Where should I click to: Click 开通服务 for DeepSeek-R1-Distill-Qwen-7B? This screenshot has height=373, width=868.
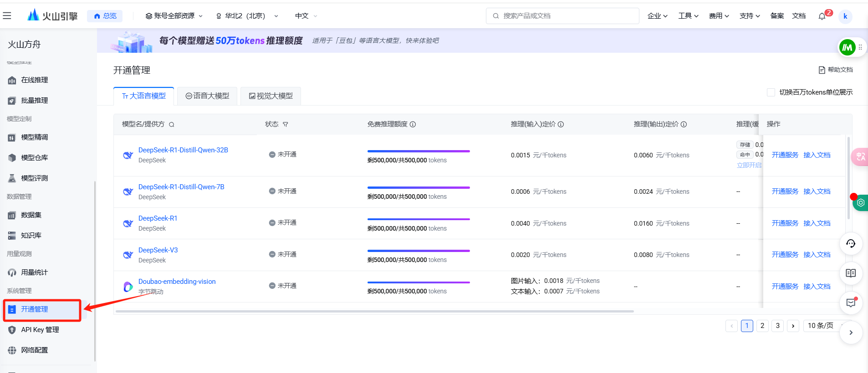pyautogui.click(x=785, y=192)
